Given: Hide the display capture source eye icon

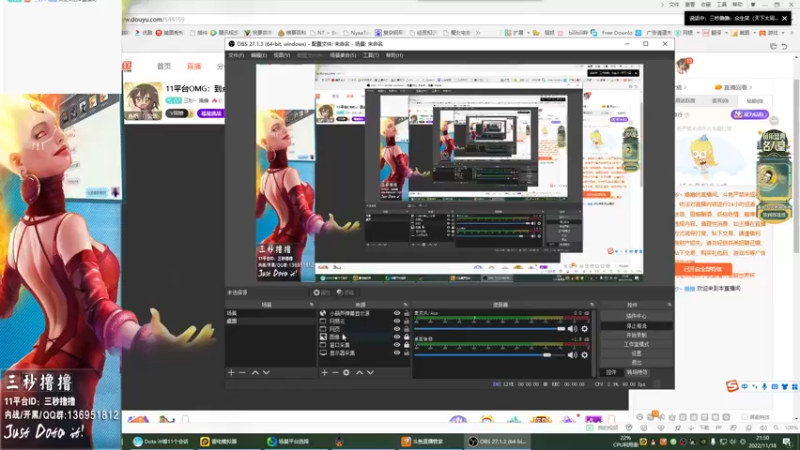Looking at the screenshot, I should coord(397,353).
